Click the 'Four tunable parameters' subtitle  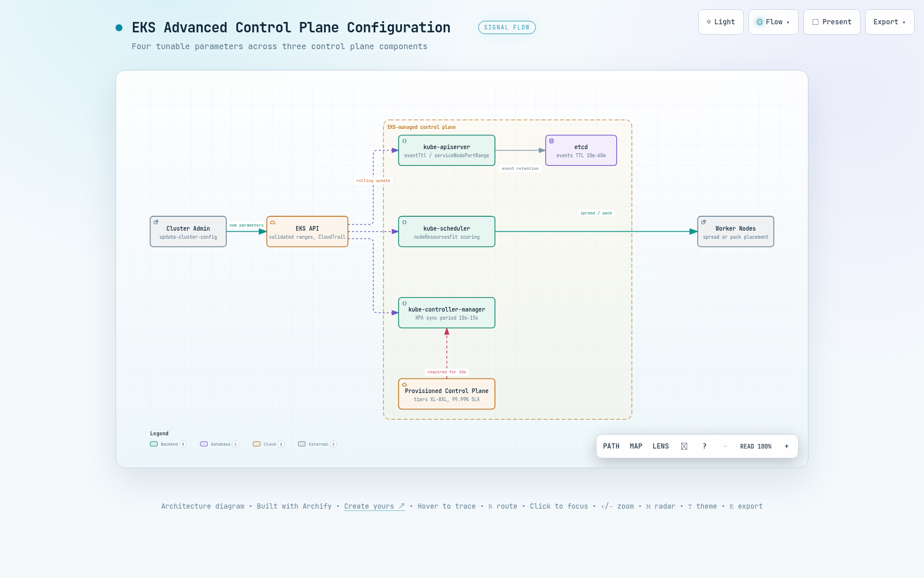coord(280,47)
